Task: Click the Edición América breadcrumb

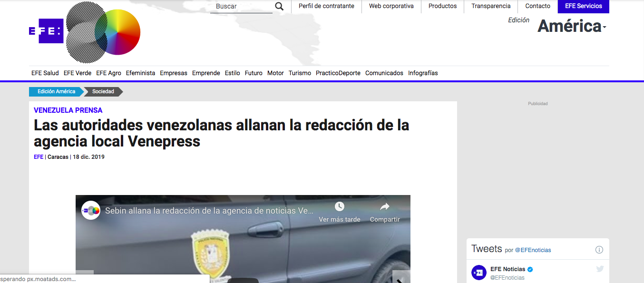Action: [x=56, y=92]
